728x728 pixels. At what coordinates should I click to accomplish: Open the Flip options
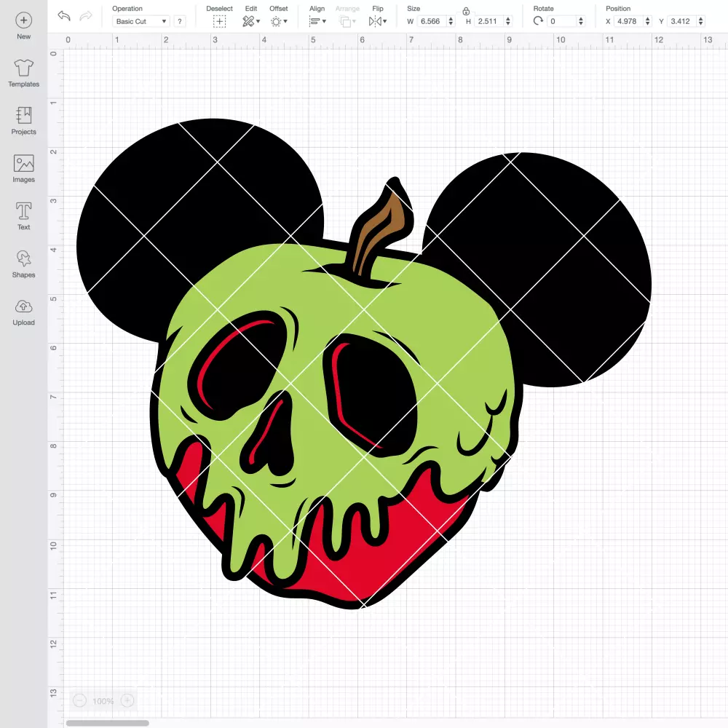(x=378, y=21)
